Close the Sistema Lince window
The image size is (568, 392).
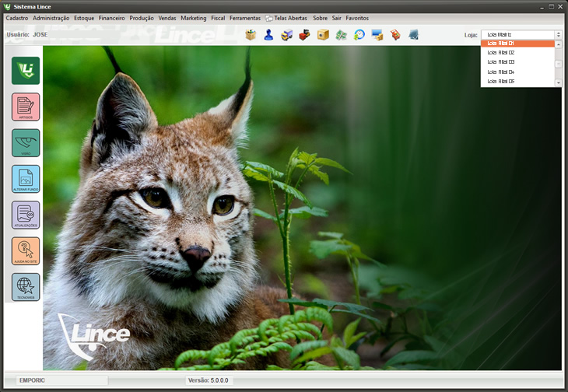coord(560,7)
